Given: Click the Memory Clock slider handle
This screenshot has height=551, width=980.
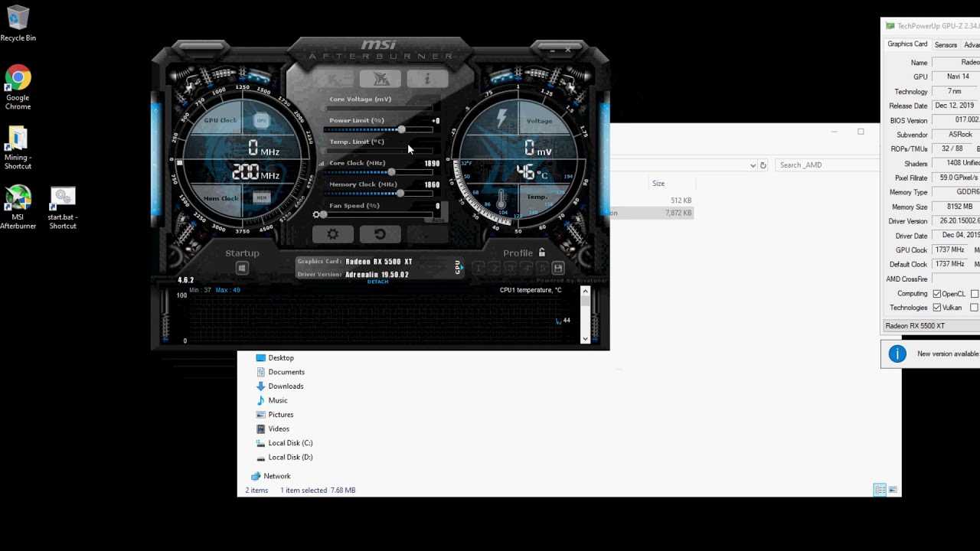Looking at the screenshot, I should pyautogui.click(x=400, y=194).
